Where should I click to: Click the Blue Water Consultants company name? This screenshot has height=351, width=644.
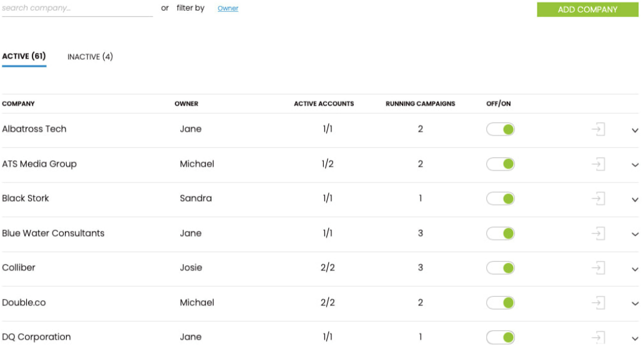tap(53, 233)
